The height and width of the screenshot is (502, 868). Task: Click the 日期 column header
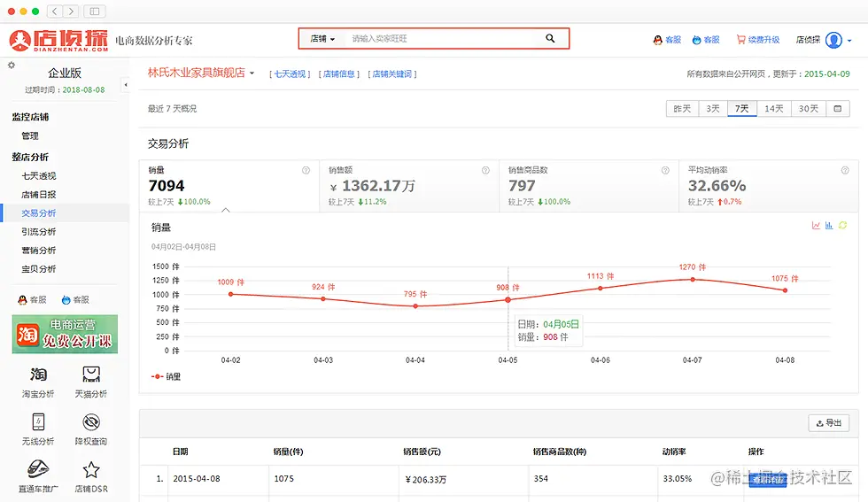click(x=181, y=452)
